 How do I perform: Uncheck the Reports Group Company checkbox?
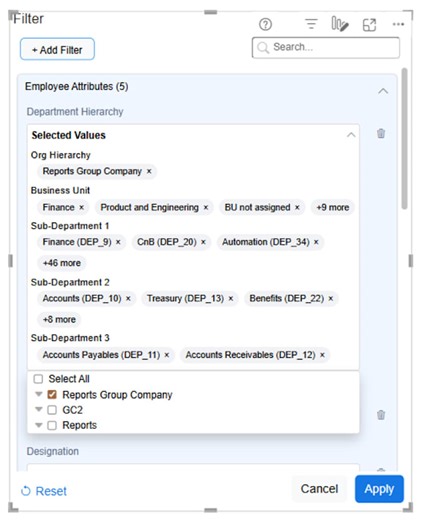click(52, 395)
